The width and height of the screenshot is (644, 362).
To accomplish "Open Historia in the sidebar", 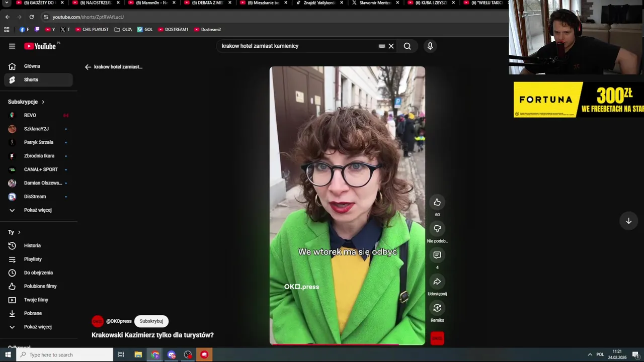I will point(38,245).
